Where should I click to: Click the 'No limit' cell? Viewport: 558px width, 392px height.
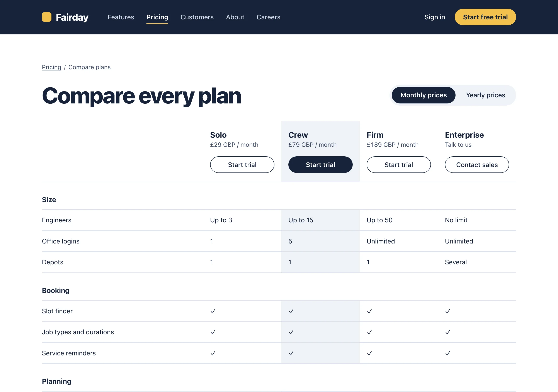pyautogui.click(x=456, y=220)
